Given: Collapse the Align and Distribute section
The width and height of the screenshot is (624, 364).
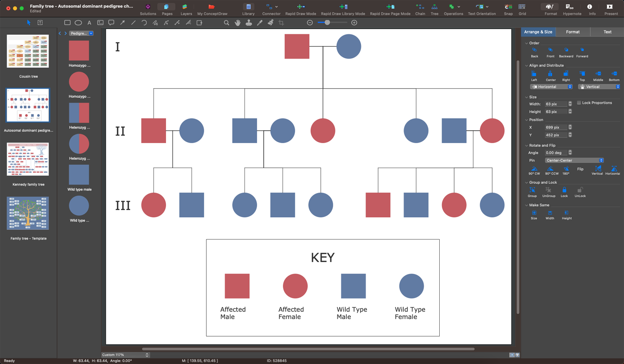Looking at the screenshot, I should coord(527,66).
